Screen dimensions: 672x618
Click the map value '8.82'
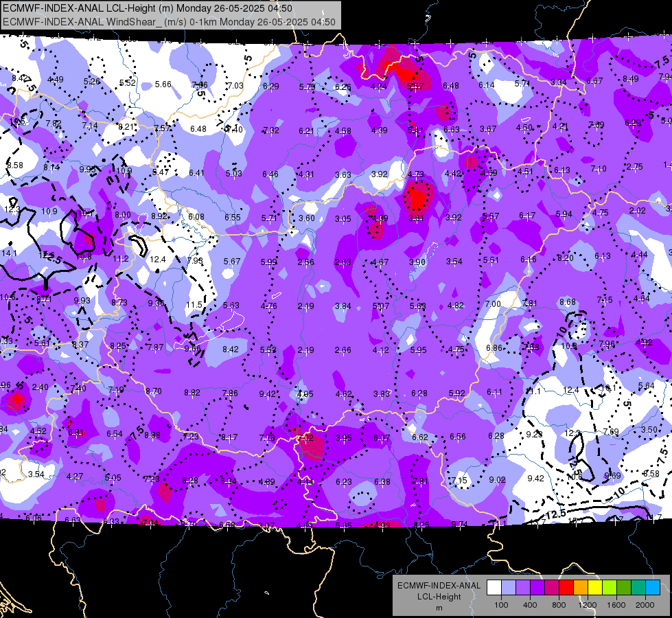pyautogui.click(x=192, y=392)
